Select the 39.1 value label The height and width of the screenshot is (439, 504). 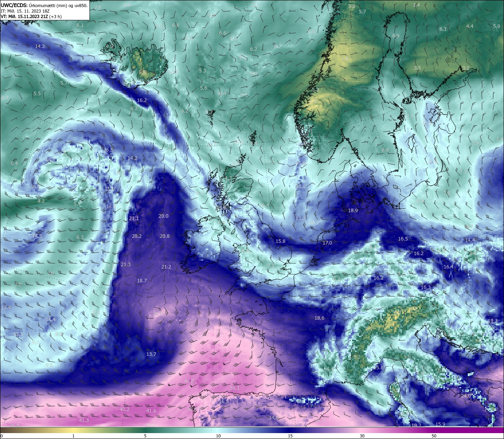pos(235,388)
